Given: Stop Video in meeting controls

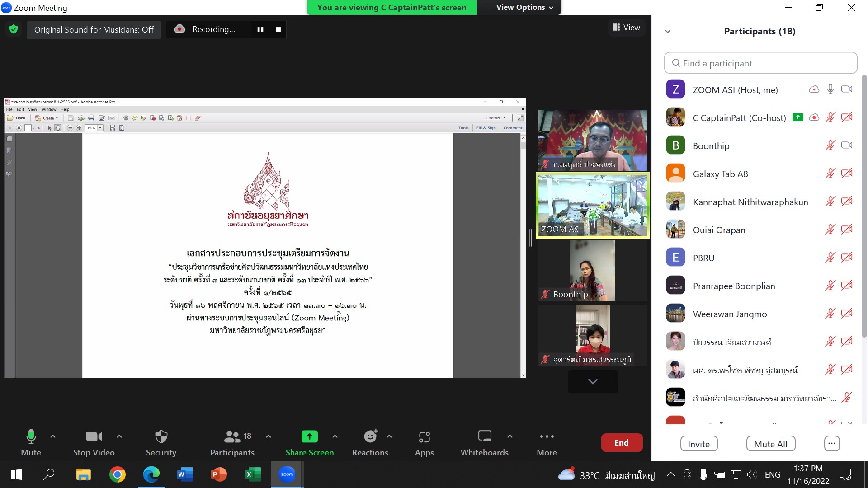Looking at the screenshot, I should click(94, 443).
